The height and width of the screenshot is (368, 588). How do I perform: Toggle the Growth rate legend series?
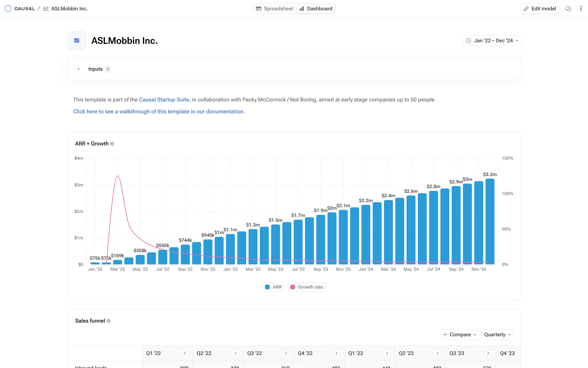[x=307, y=287]
